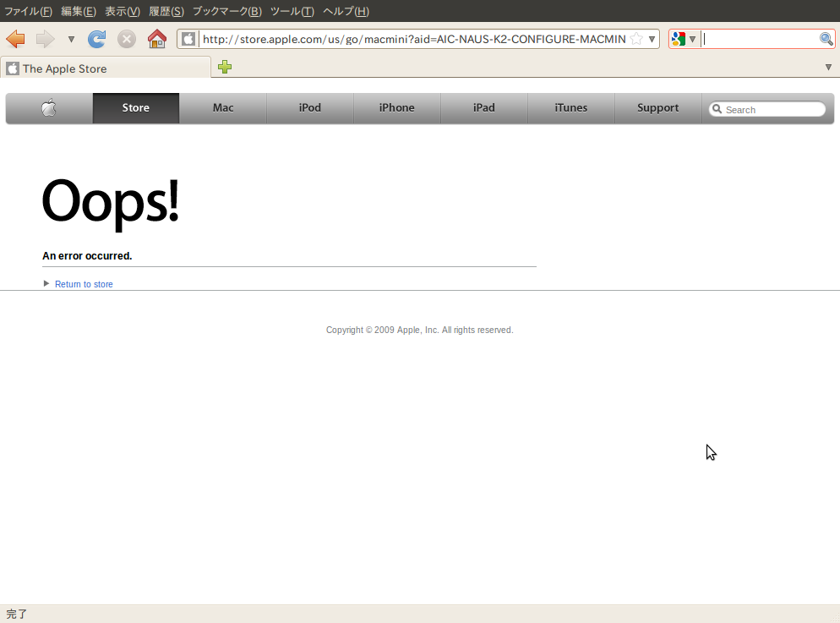Click the grey stop loading button
The height and width of the screenshot is (623, 840).
tap(127, 39)
